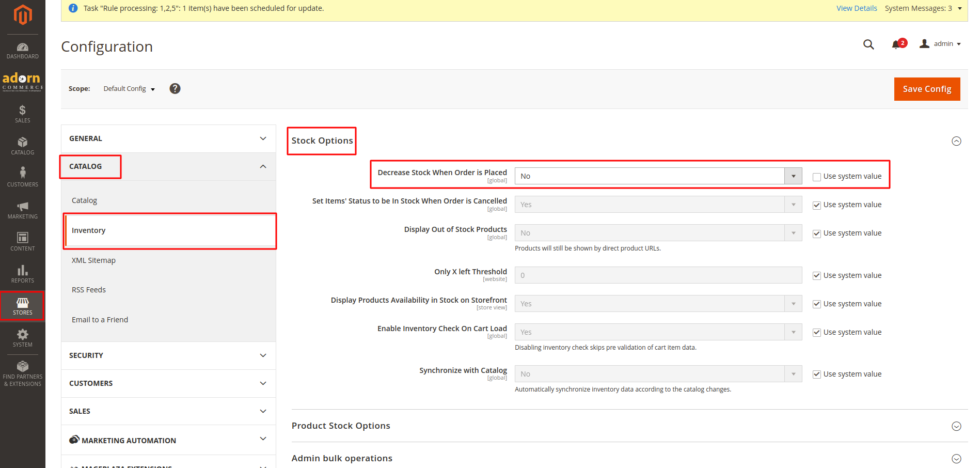Click the Configuration page title
The image size is (980, 468).
click(107, 46)
